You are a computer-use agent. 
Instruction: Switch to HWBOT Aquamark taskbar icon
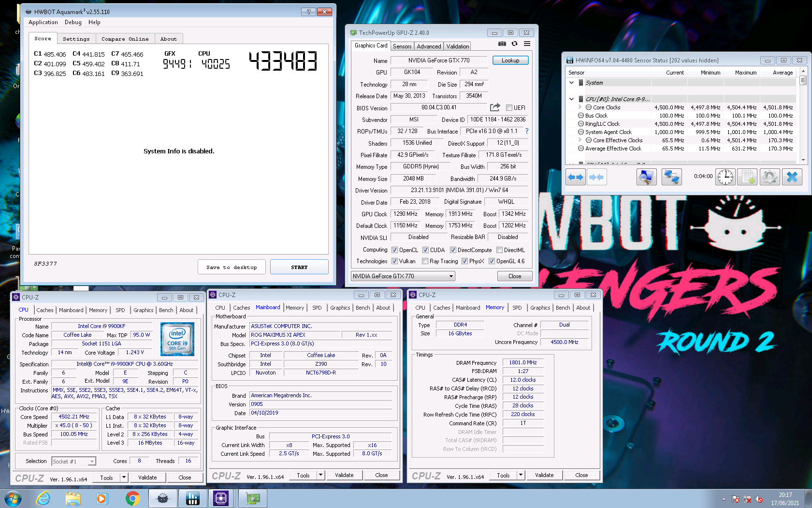[163, 498]
